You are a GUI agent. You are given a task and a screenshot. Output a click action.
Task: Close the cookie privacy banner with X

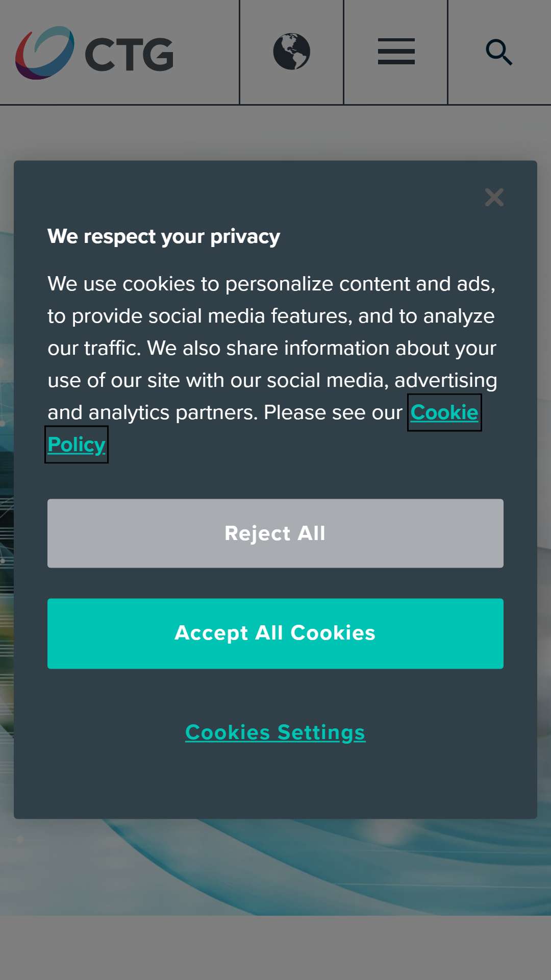pos(494,197)
